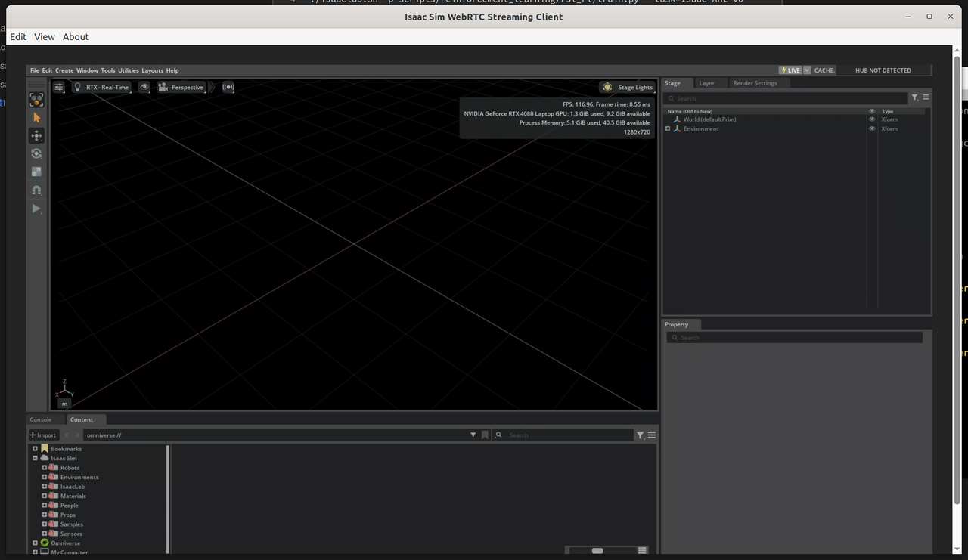Screen dimensions: 968x560
Task: Toggle visibility eye for Environment prim
Action: click(x=872, y=128)
